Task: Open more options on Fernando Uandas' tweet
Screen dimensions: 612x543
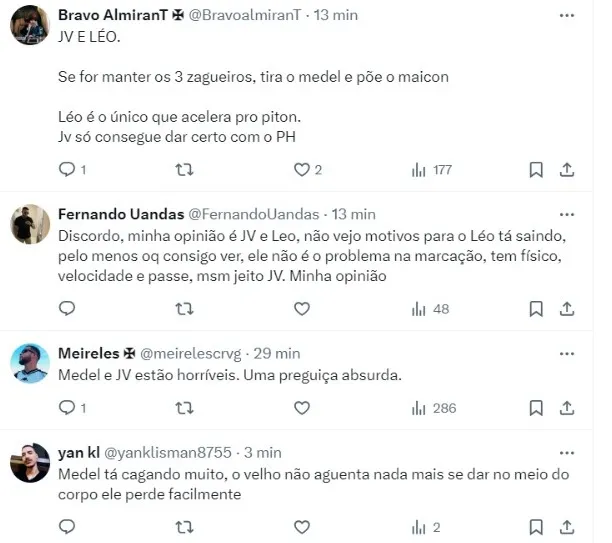Action: (x=567, y=214)
